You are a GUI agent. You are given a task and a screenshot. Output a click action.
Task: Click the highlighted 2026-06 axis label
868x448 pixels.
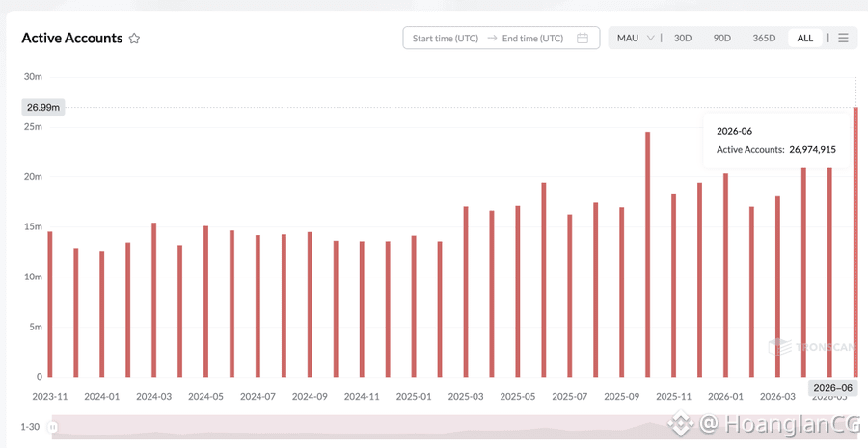point(833,387)
